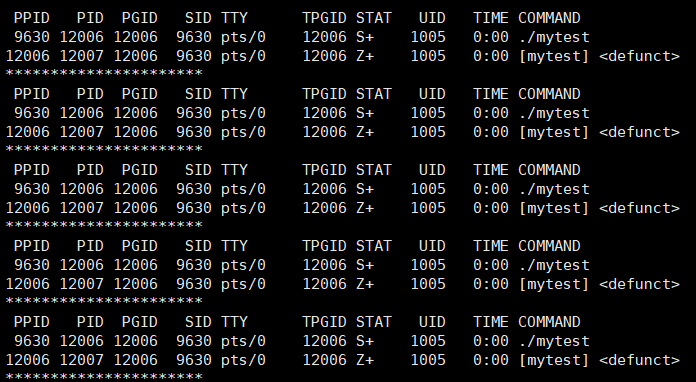
Task: Select PPID header in the topmost header row
Action: click(32, 18)
